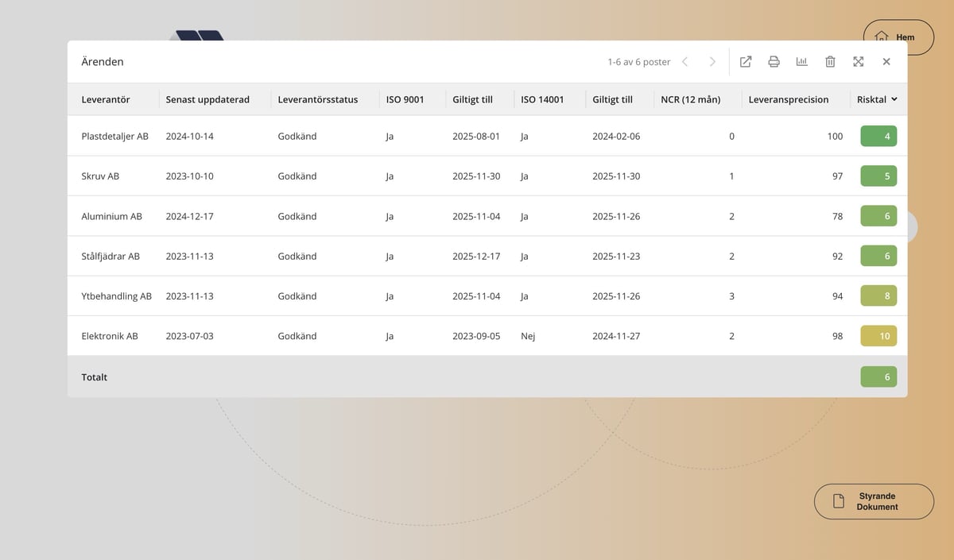Screen dimensions: 954x560
Task: Open the records in a new window
Action: (746, 62)
